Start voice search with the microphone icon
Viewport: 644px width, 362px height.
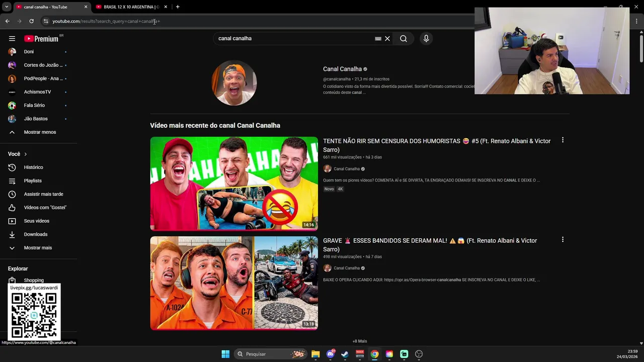point(426,38)
